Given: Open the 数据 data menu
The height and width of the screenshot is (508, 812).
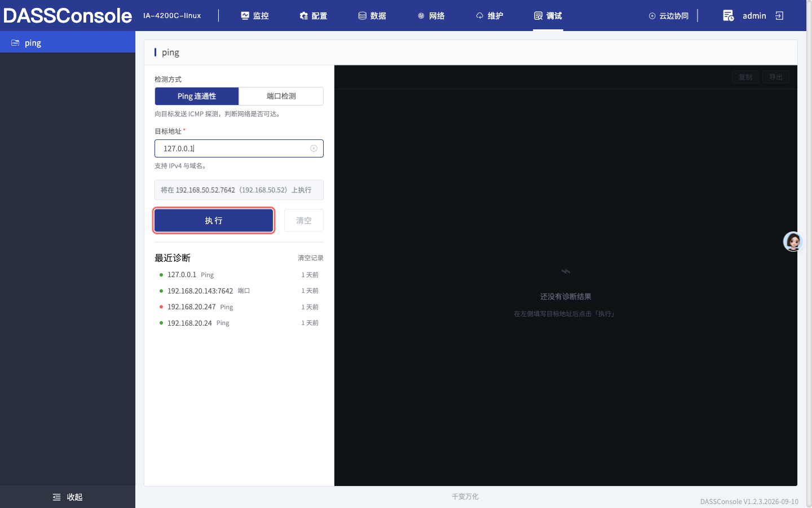Looking at the screenshot, I should point(372,16).
